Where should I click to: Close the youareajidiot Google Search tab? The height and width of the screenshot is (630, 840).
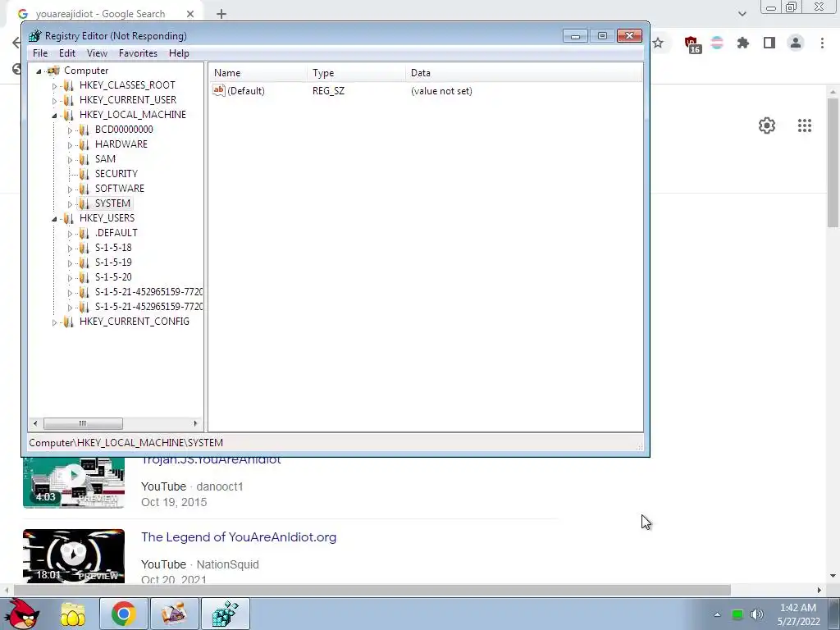click(190, 14)
